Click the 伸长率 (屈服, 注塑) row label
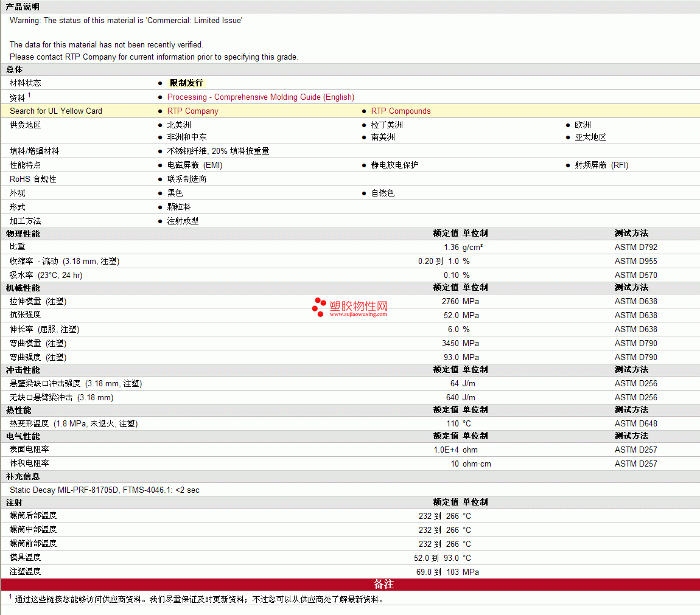The height and width of the screenshot is (615, 700). point(44,329)
